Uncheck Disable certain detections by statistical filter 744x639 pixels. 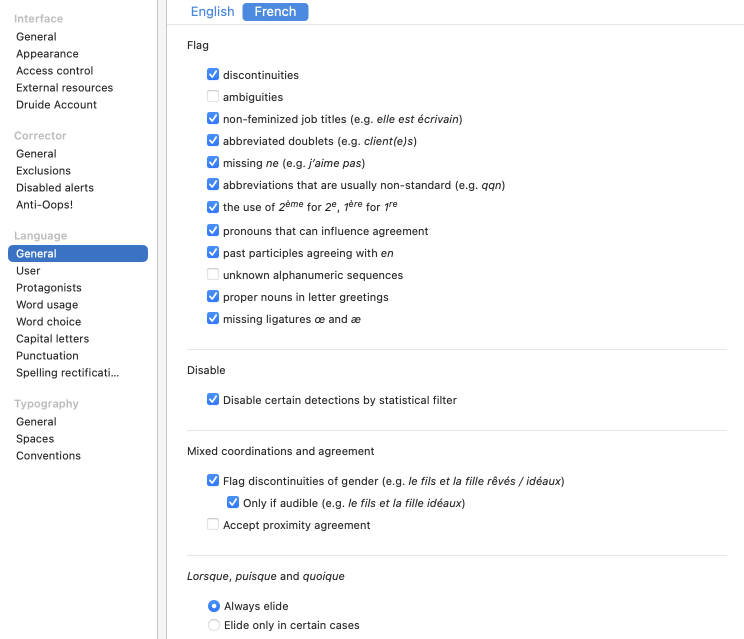pyautogui.click(x=213, y=400)
